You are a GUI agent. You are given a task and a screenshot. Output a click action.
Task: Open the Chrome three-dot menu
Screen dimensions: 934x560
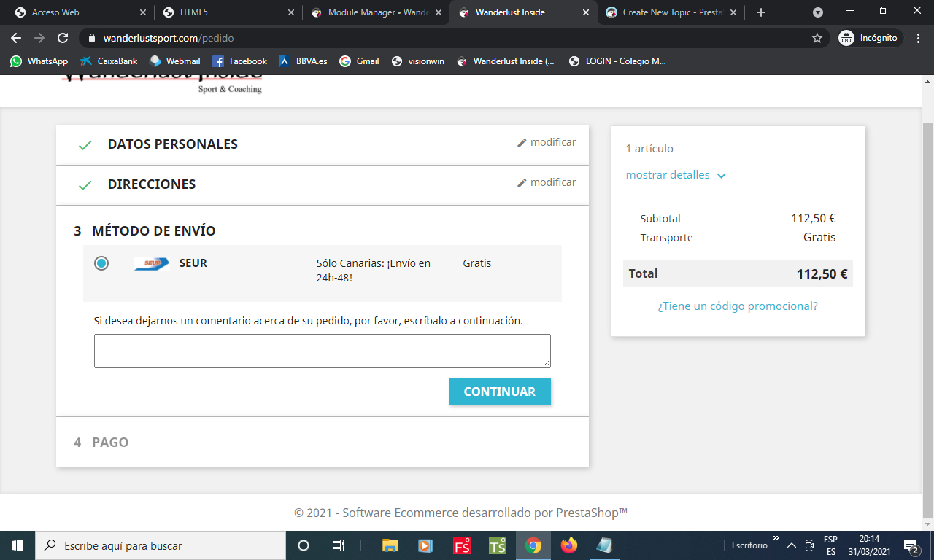(919, 38)
